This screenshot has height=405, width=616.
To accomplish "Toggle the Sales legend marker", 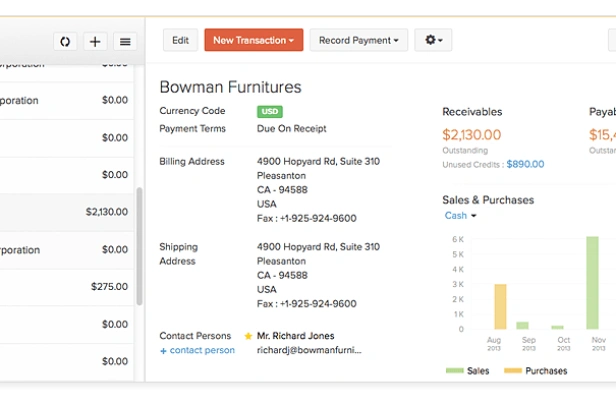I will coord(455,370).
